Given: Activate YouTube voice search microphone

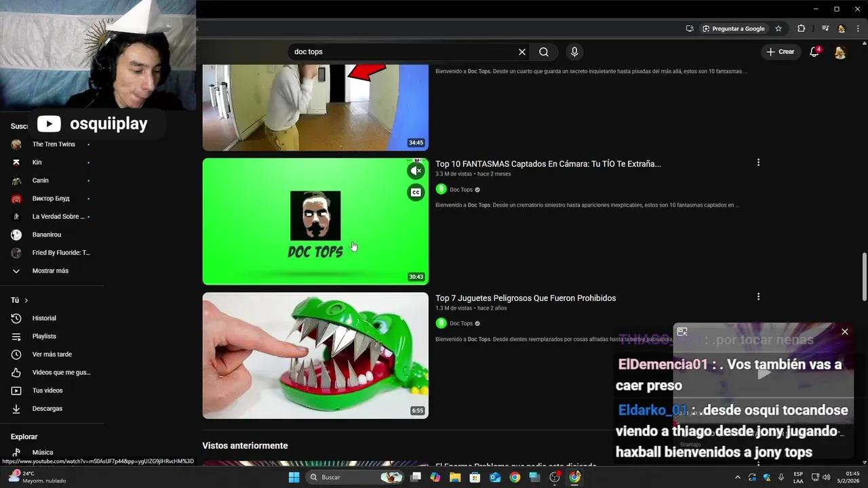Looking at the screenshot, I should [x=574, y=52].
